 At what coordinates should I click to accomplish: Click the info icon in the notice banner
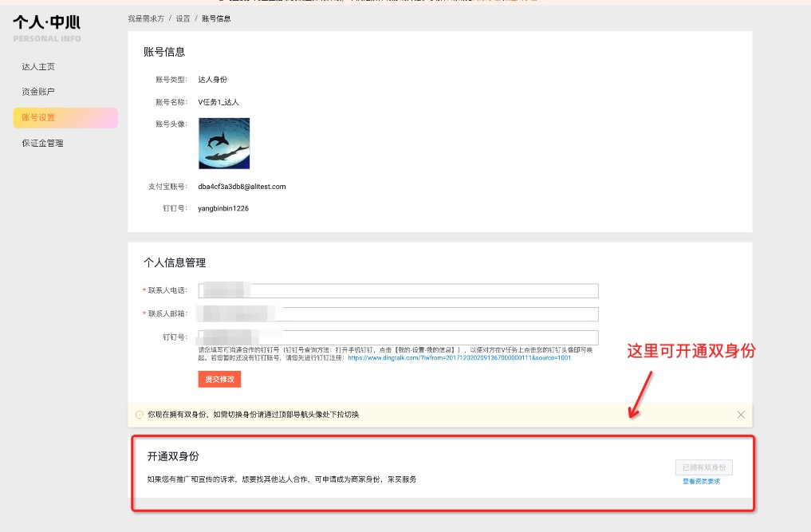click(139, 415)
